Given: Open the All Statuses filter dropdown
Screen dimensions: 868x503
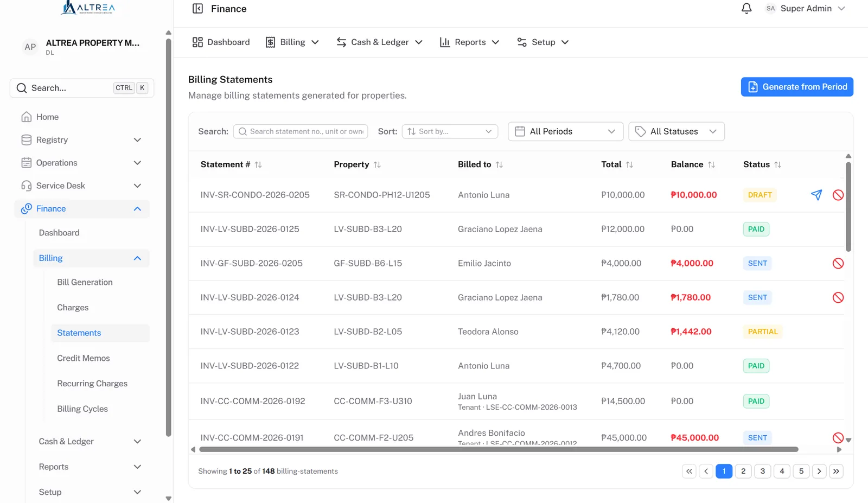Looking at the screenshot, I should (676, 131).
